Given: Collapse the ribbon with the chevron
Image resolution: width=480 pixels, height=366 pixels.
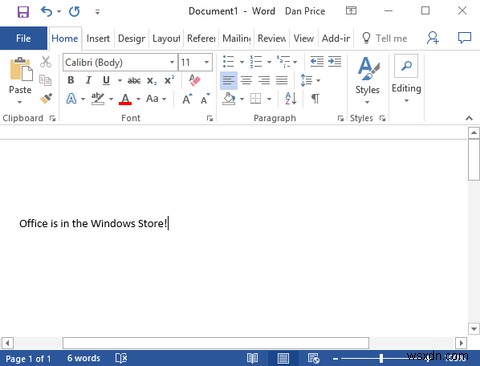Looking at the screenshot, I should point(469,118).
